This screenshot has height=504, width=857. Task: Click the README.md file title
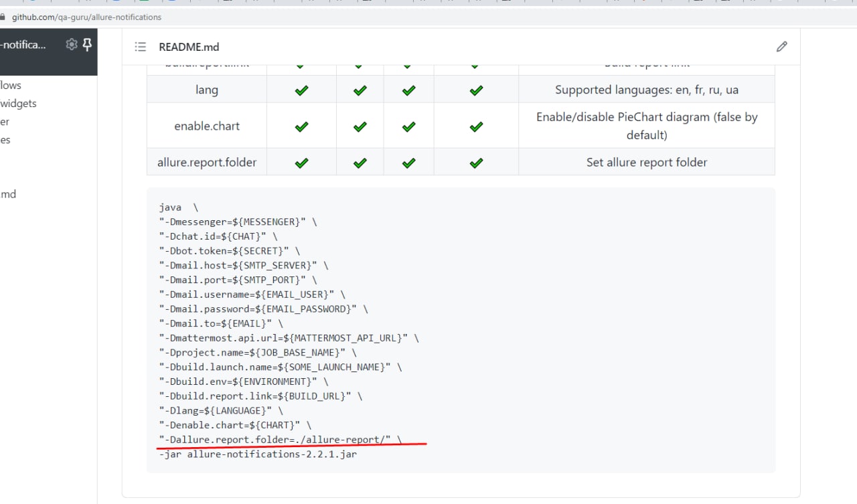coord(189,47)
